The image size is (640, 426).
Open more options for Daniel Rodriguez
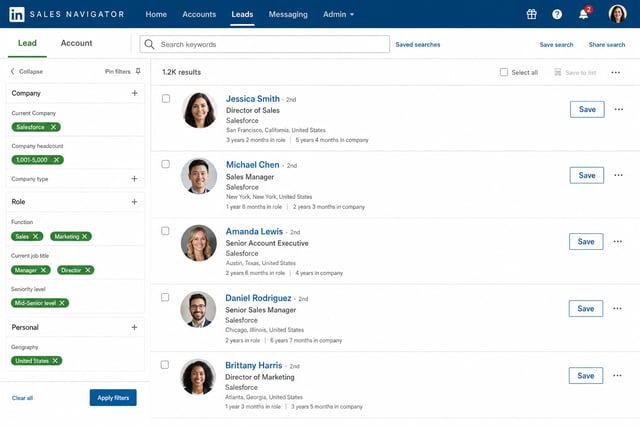click(617, 308)
